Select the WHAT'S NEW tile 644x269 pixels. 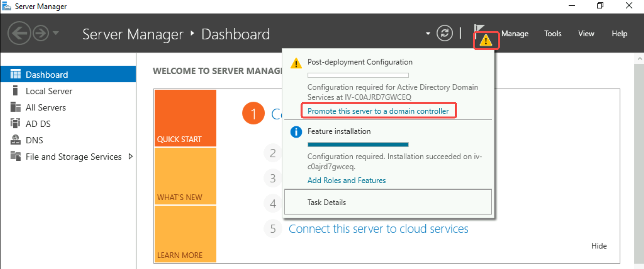tap(185, 176)
